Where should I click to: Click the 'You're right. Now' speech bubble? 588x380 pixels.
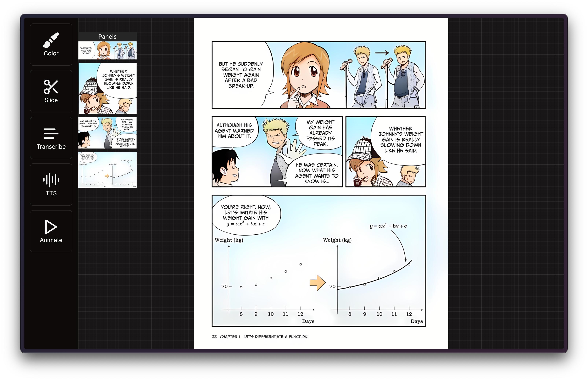tap(246, 215)
